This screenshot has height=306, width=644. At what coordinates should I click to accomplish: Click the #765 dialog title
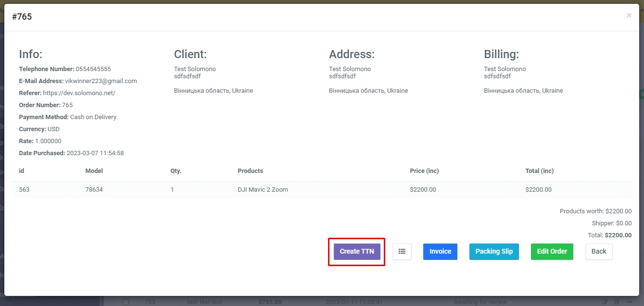click(x=22, y=17)
